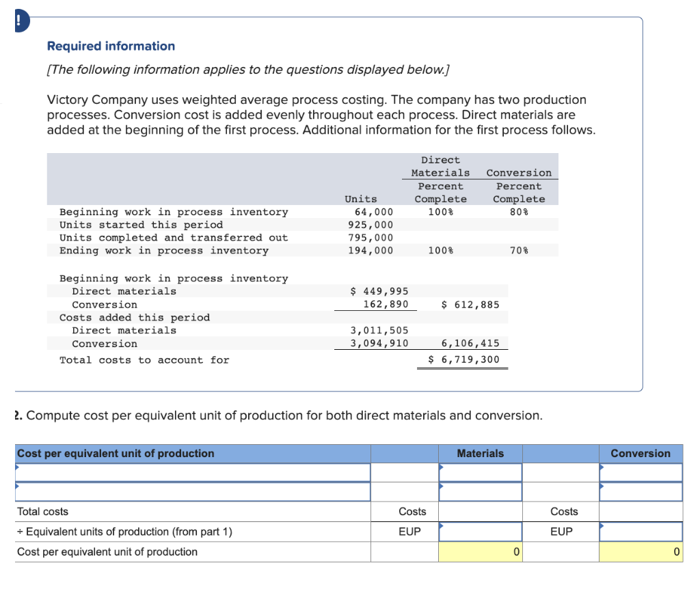
Task: Click the yellow Materials cost-per-EUP cell showing 0
Action: pyautogui.click(x=481, y=552)
